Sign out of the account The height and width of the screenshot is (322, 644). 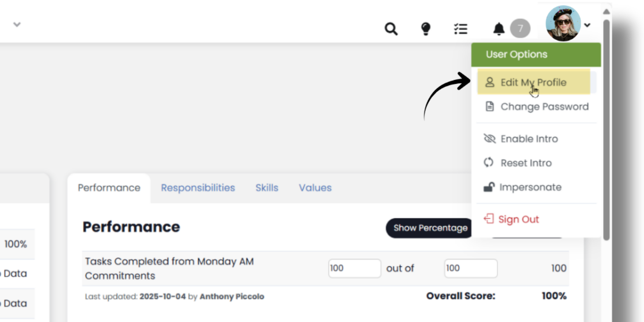(518, 220)
